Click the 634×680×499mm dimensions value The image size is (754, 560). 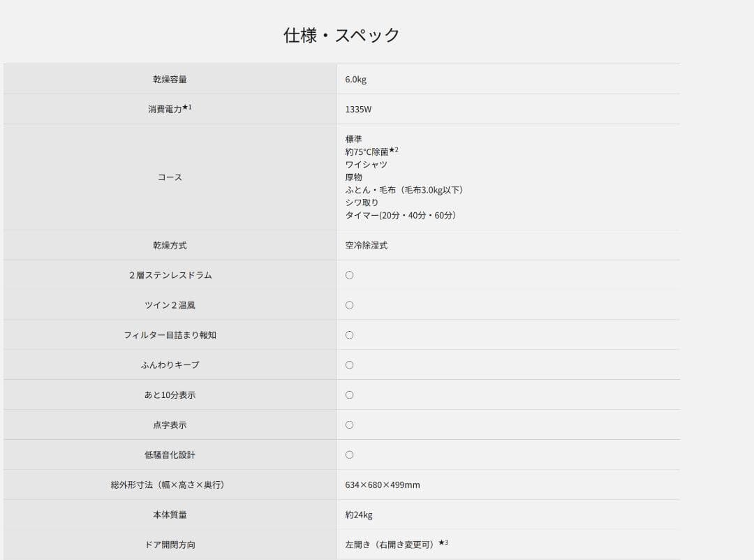pyautogui.click(x=382, y=485)
